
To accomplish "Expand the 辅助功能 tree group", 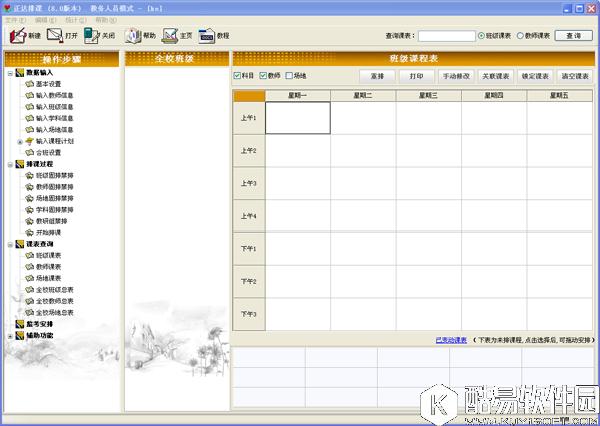I will point(10,336).
